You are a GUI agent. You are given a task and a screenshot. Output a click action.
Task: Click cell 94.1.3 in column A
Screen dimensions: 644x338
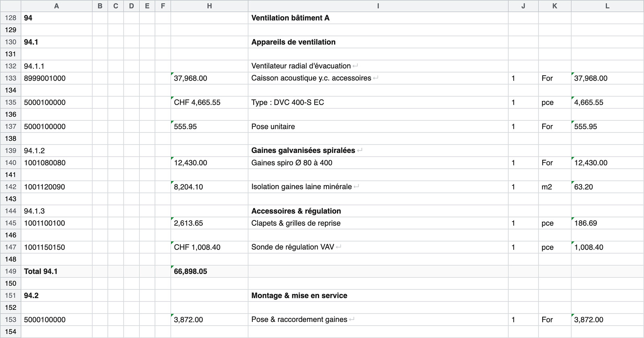[56, 211]
